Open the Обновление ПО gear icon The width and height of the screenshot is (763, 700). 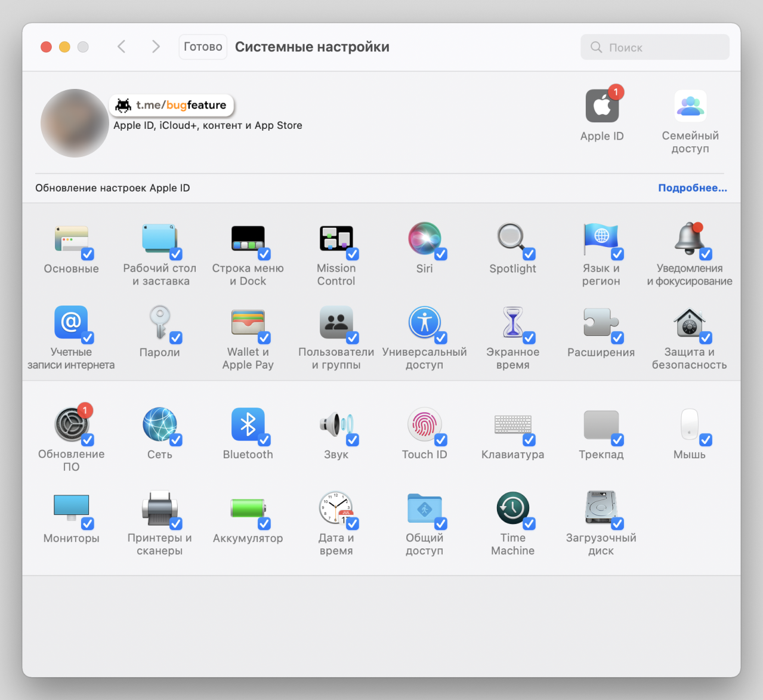pos(71,424)
